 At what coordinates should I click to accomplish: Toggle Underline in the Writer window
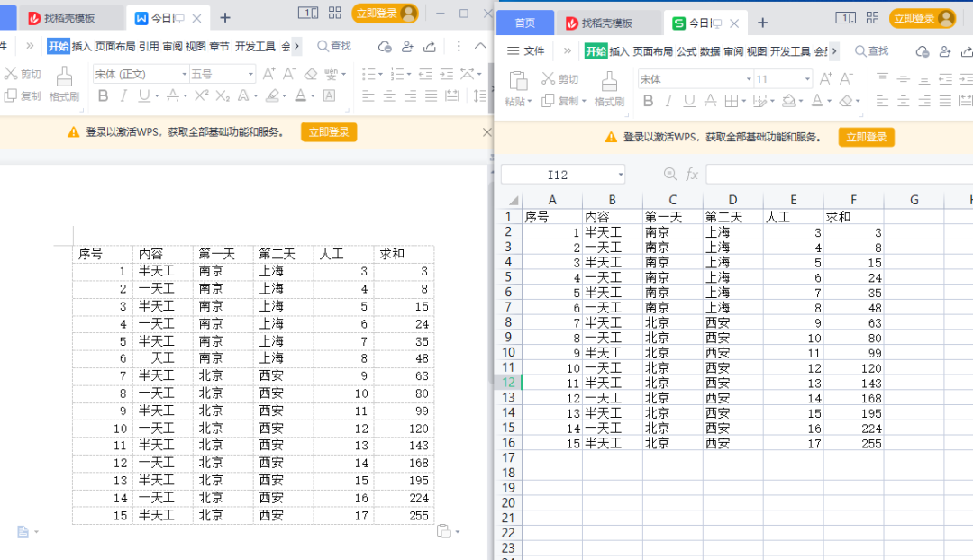click(144, 96)
